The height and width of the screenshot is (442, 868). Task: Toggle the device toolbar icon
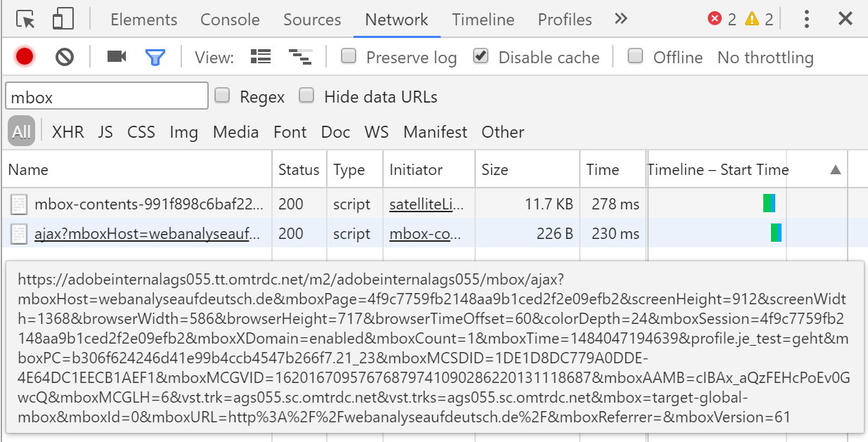coord(63,19)
